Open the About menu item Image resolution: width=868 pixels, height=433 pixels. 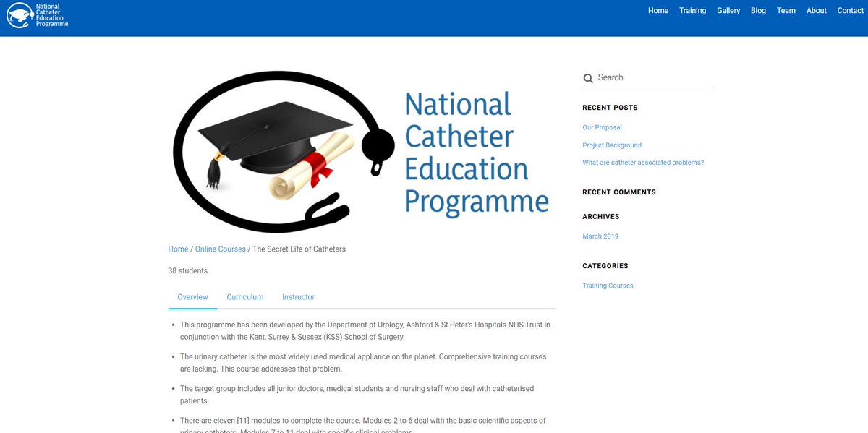coord(817,11)
